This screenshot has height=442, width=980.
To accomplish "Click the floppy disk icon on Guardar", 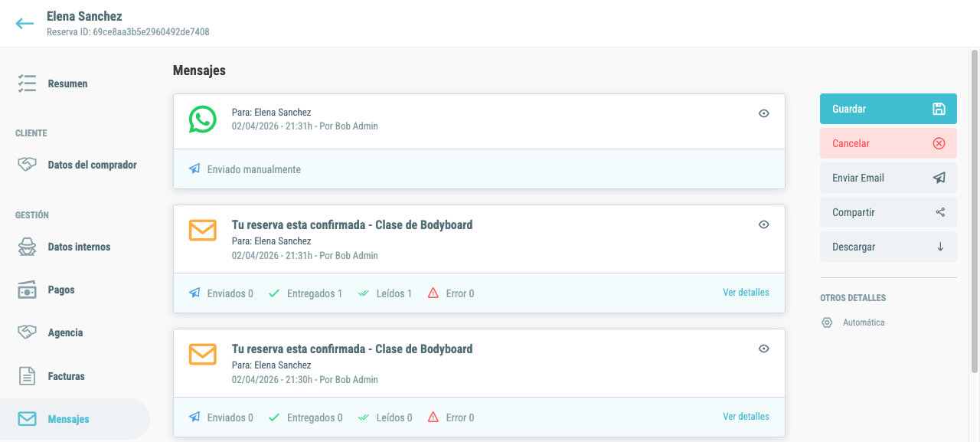I will pyautogui.click(x=939, y=109).
